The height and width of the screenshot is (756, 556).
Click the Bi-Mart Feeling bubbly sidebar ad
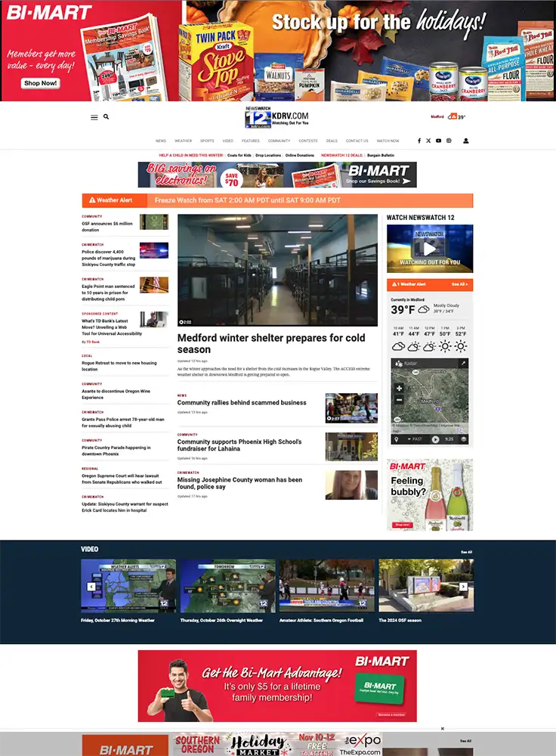point(430,494)
